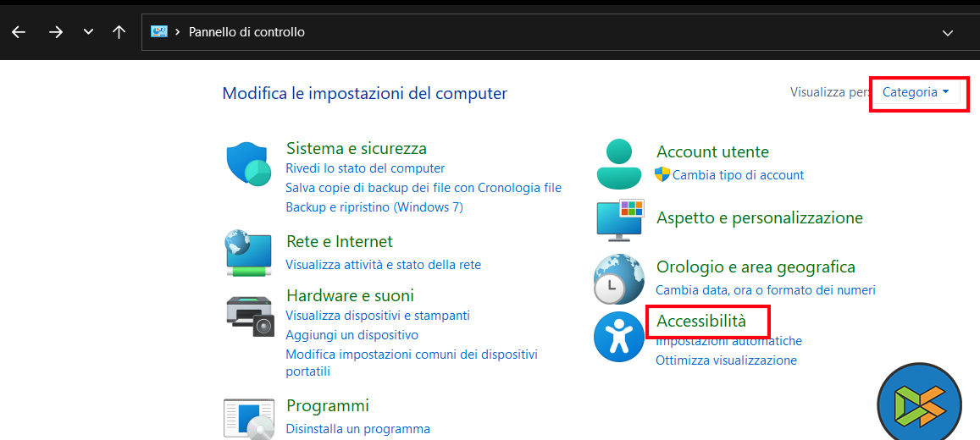The width and height of the screenshot is (980, 440).
Task: Click the Orologio e area geografica icon
Action: 619,278
